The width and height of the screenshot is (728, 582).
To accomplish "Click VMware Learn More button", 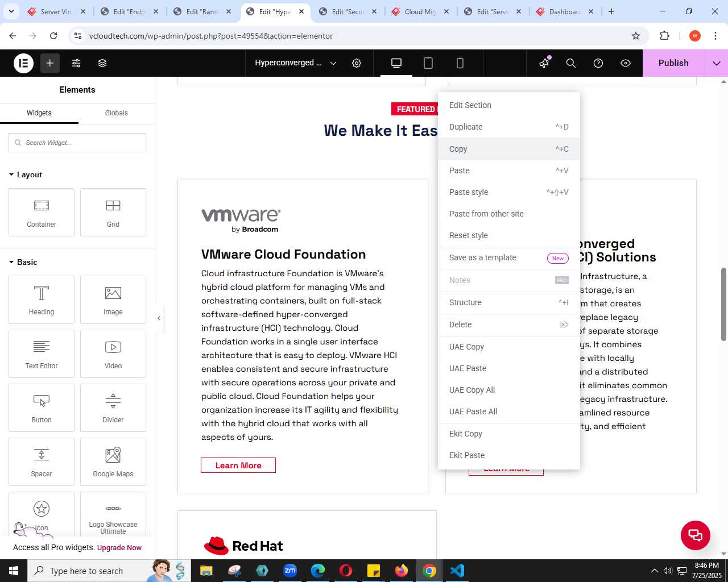I will point(238,465).
